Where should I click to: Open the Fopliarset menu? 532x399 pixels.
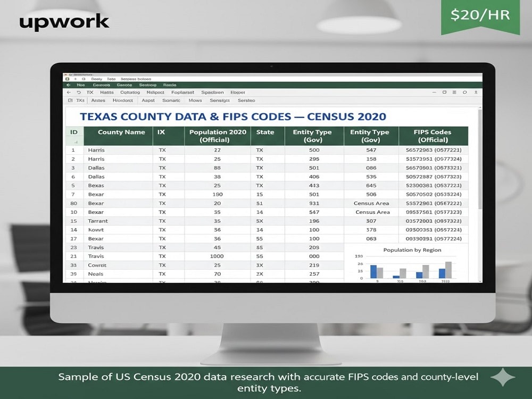182,92
